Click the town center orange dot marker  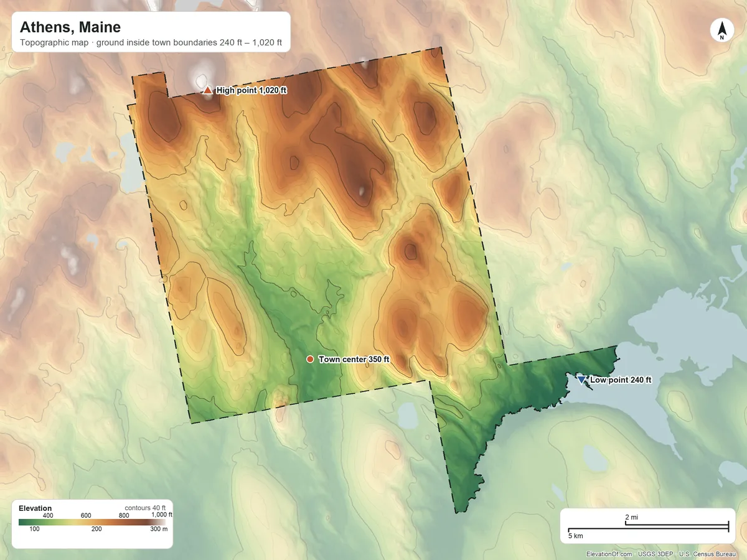(x=310, y=359)
